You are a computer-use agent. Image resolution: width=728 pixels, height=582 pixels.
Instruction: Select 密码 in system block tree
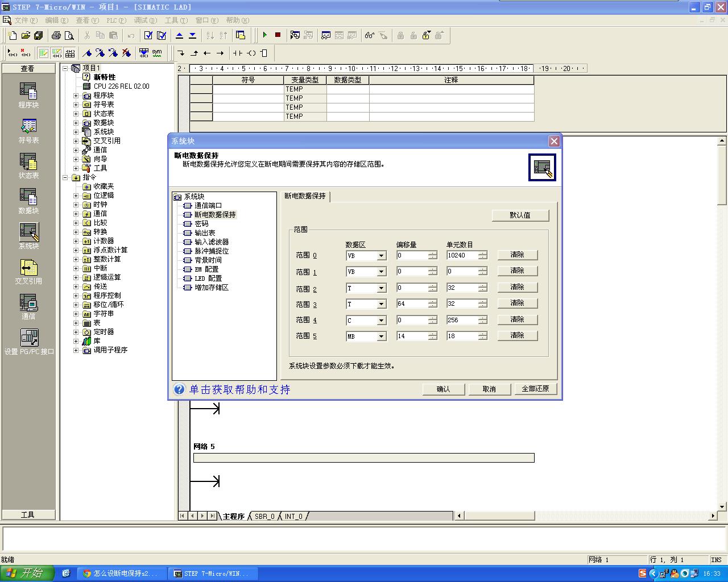(201, 224)
